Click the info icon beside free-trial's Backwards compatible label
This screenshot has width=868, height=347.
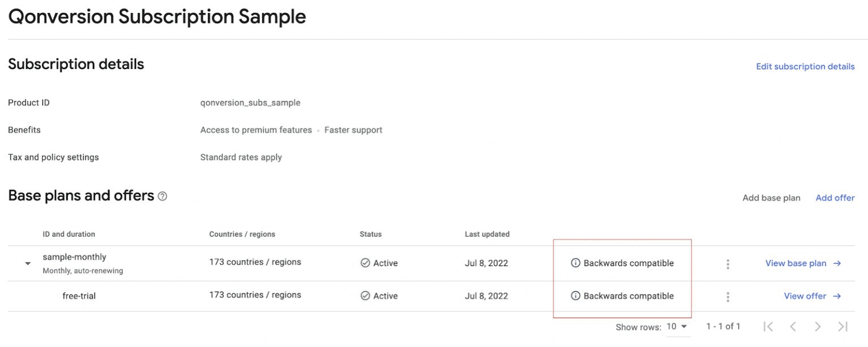(x=575, y=296)
